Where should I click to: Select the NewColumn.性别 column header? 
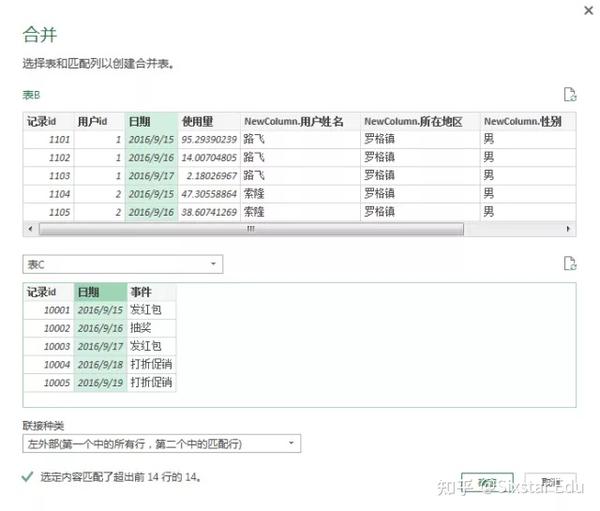[528, 122]
